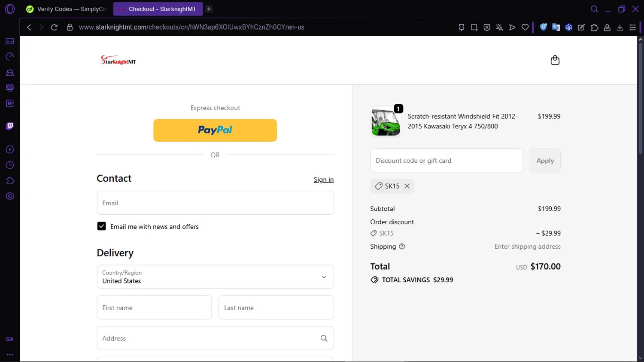Open the shopping bag cart icon
This screenshot has height=362, width=644.
555,60
